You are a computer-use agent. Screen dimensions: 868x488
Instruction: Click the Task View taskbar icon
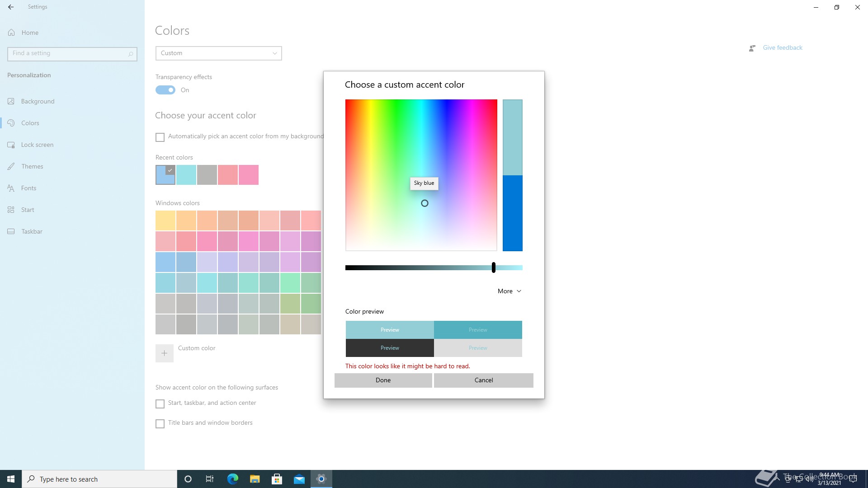(x=210, y=479)
